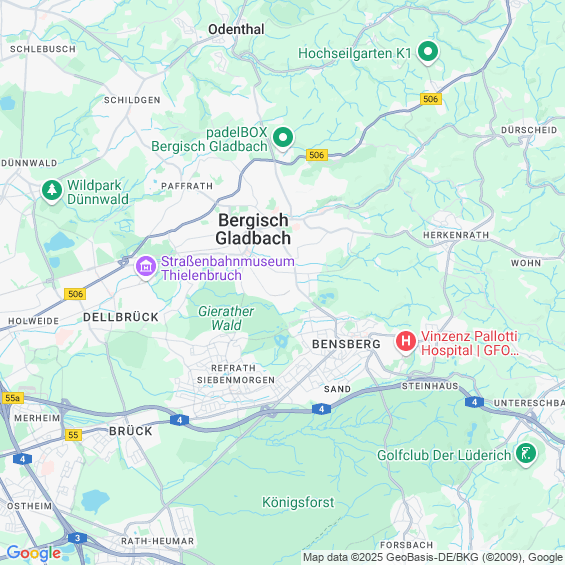This screenshot has width=565, height=565.
Task: Click the Odenthal town label
Action: (x=236, y=30)
